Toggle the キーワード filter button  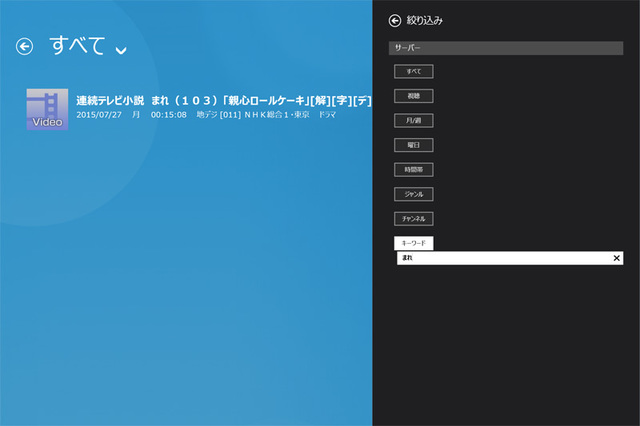(x=413, y=243)
